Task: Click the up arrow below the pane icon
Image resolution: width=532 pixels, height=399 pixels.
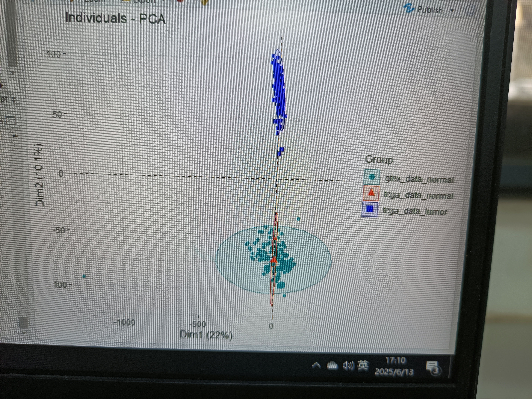Action: point(15,136)
